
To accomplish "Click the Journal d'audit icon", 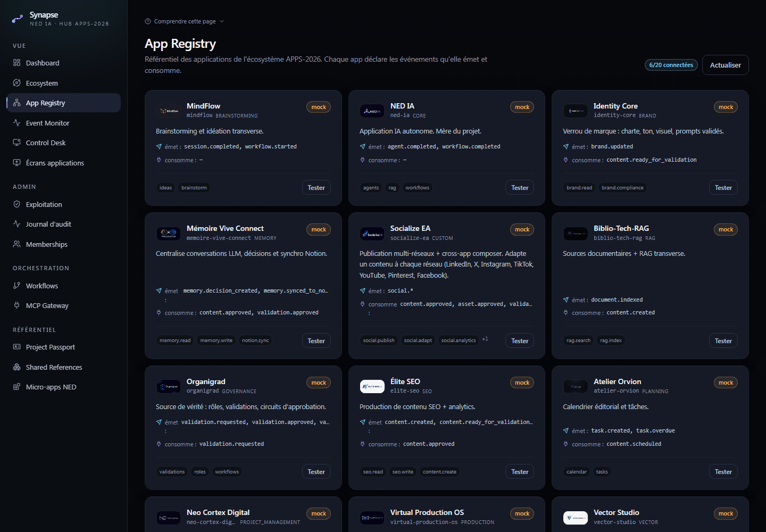I will click(16, 224).
